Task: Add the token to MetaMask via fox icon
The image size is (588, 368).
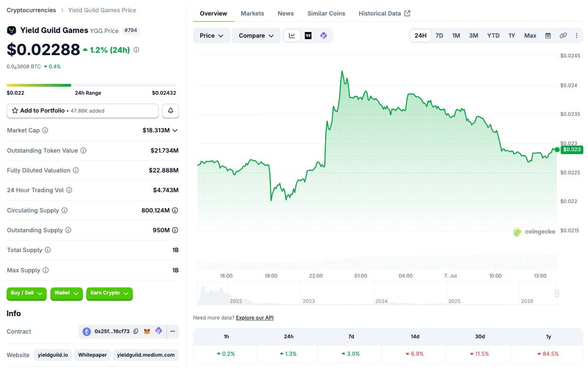Action: click(x=147, y=331)
